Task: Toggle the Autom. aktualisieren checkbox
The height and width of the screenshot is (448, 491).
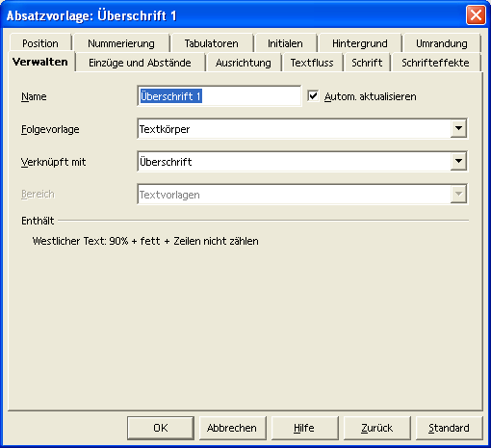Action: 313,96
